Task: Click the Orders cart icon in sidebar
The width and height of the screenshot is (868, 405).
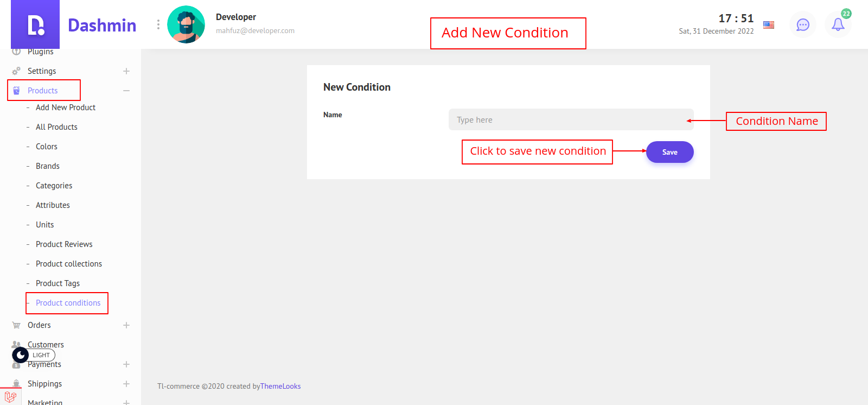Action: (16, 325)
